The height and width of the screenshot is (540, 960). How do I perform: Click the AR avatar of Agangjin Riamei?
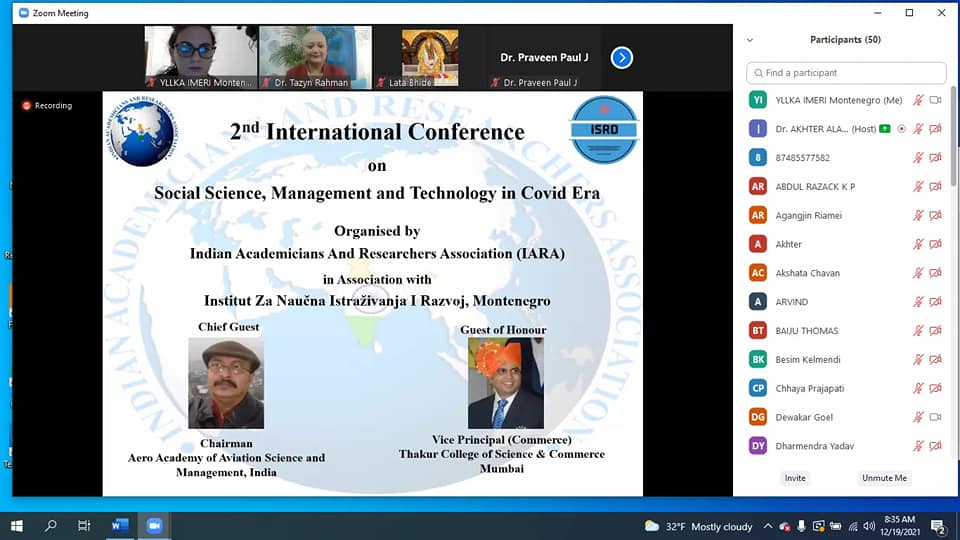tap(758, 215)
